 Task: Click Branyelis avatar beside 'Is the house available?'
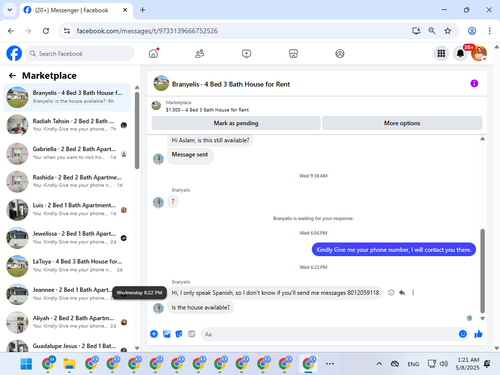(158, 308)
